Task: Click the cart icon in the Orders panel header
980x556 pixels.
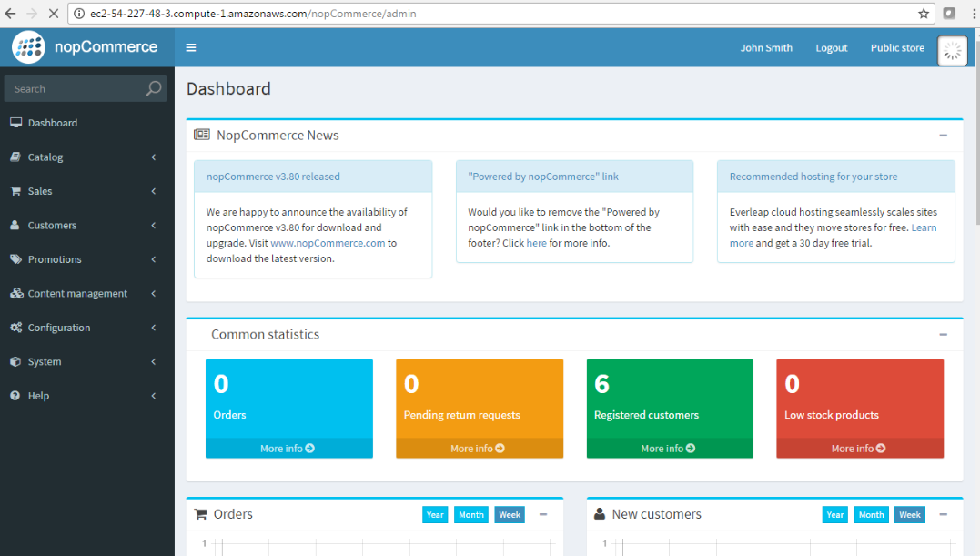Action: click(x=200, y=514)
